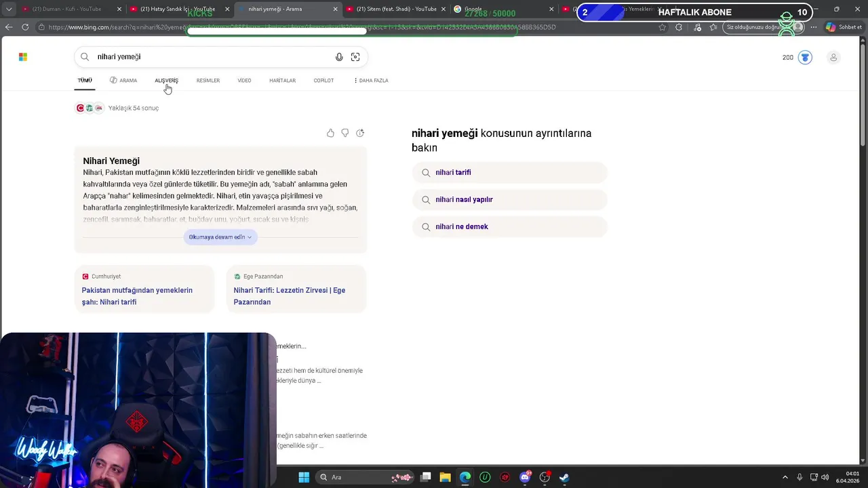Open the 'Daha Fazla' more menu
This screenshot has height=488, width=868.
[x=371, y=81]
